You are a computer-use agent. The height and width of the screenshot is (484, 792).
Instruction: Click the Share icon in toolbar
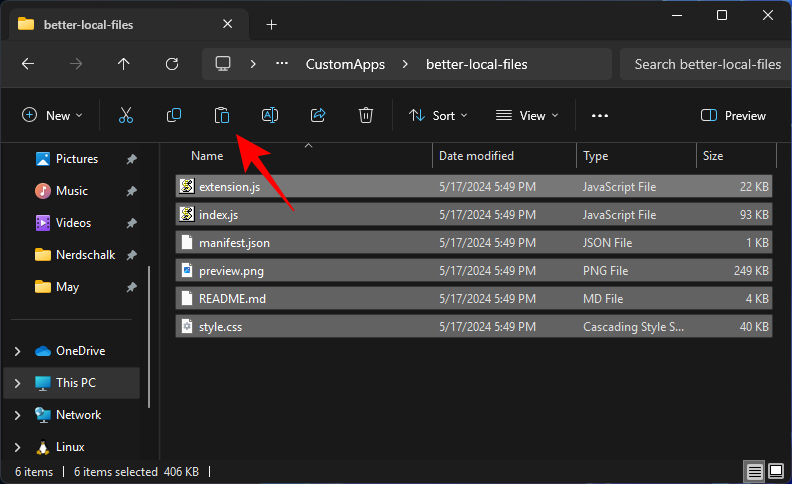(318, 116)
